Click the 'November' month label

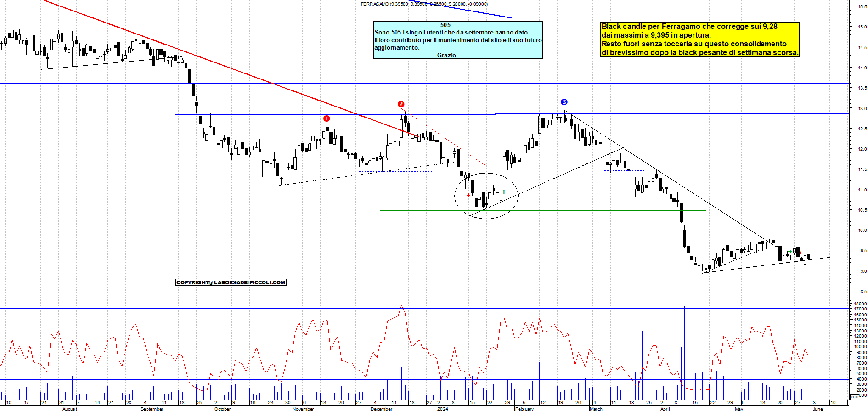click(303, 409)
